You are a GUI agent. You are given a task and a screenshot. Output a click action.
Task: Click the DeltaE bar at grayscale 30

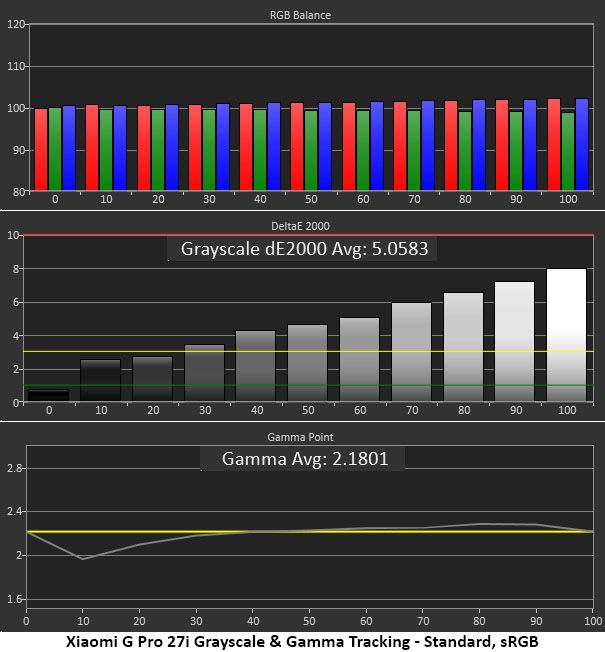click(x=204, y=373)
